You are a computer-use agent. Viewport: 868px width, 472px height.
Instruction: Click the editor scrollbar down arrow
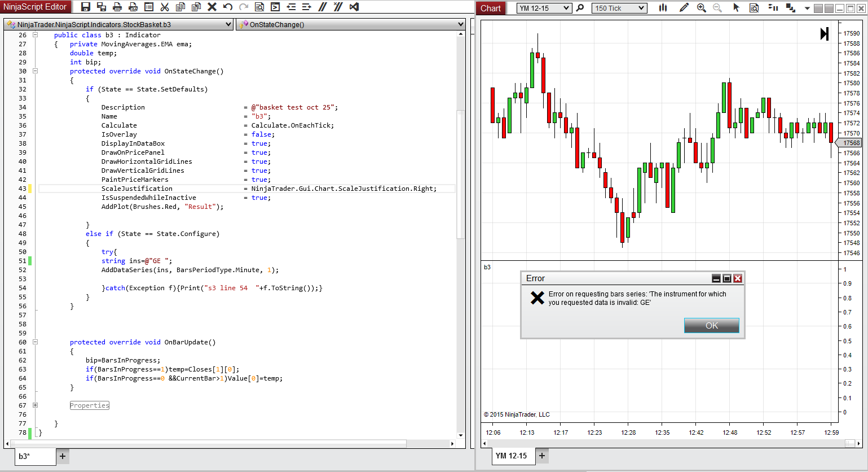(x=461, y=435)
